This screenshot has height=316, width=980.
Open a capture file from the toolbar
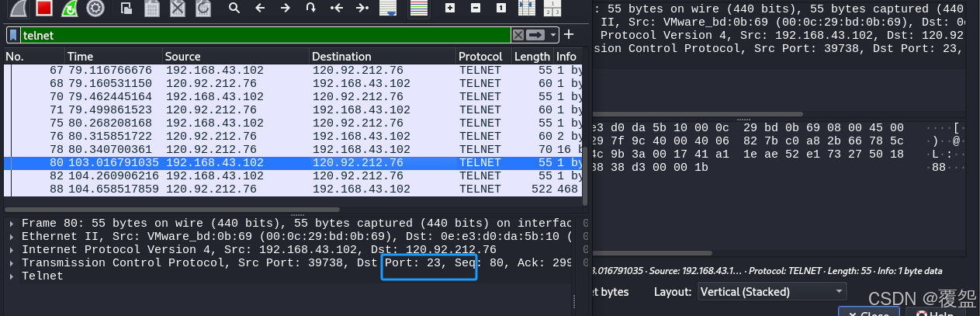pos(126,8)
